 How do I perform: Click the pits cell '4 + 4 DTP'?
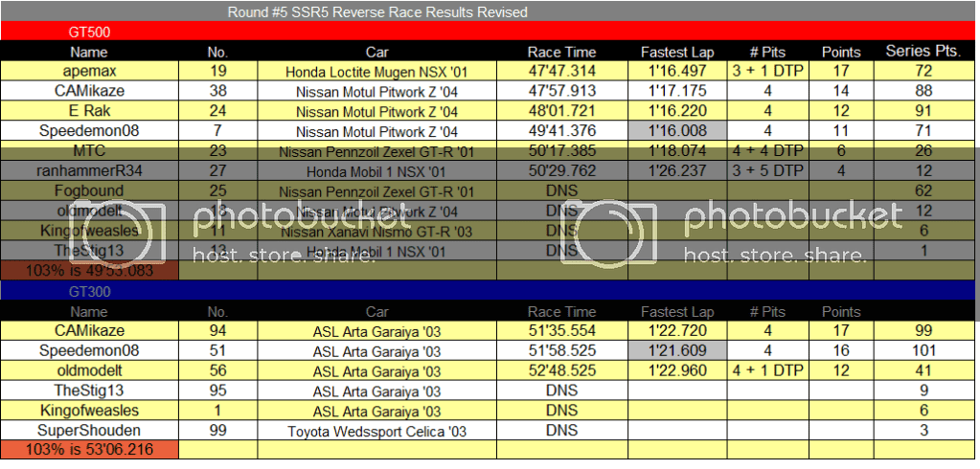(767, 150)
